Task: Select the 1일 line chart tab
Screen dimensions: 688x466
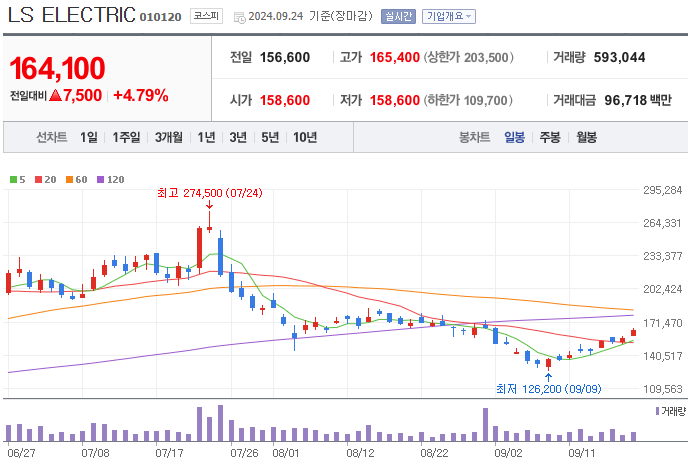Action: 89,137
